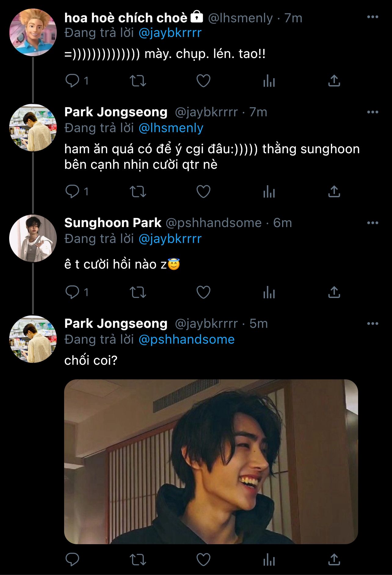The height and width of the screenshot is (575, 392).
Task: Open hoa hoè chích choè's cartoon avatar
Action: [x=33, y=32]
